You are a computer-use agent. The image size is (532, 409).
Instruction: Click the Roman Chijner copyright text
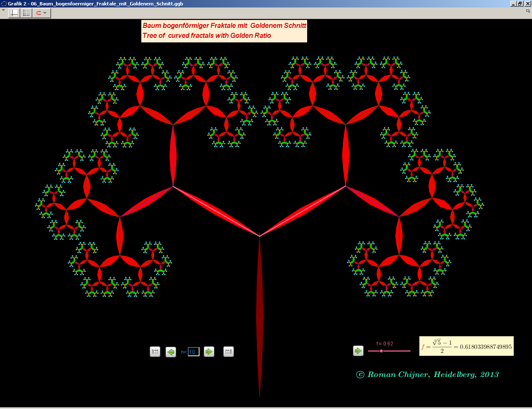pyautogui.click(x=427, y=375)
